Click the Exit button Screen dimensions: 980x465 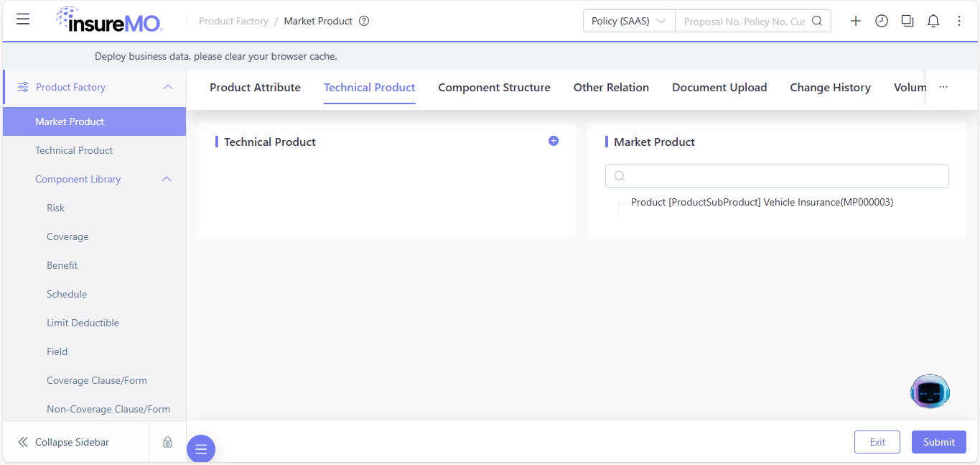tap(877, 442)
